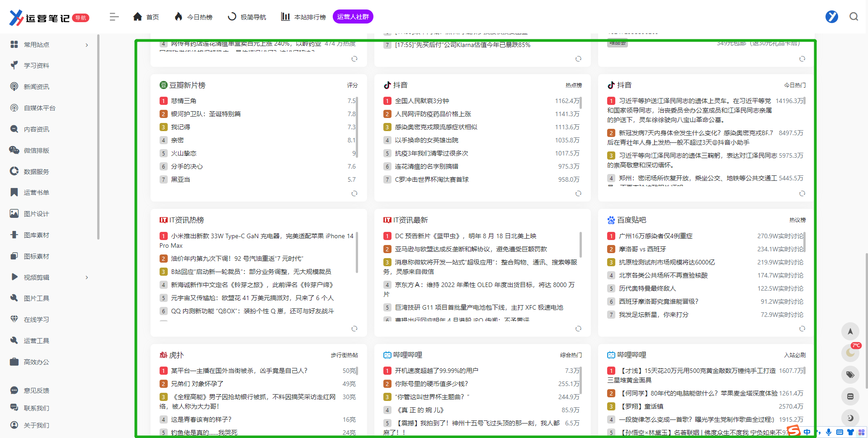
Task: Open the search magnifier icon
Action: click(854, 17)
